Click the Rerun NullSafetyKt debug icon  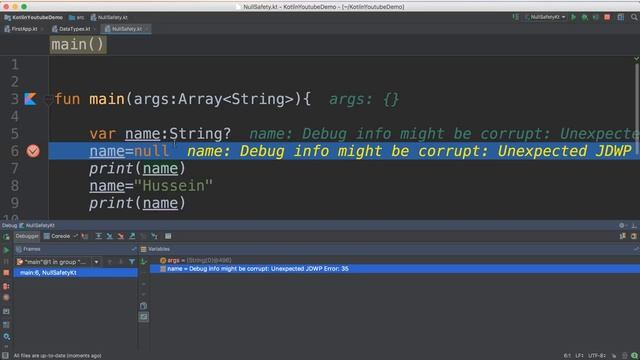coord(6,237)
